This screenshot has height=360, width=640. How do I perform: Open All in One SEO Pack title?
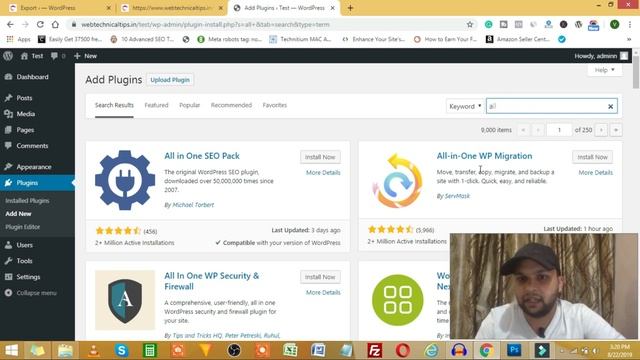click(x=202, y=156)
